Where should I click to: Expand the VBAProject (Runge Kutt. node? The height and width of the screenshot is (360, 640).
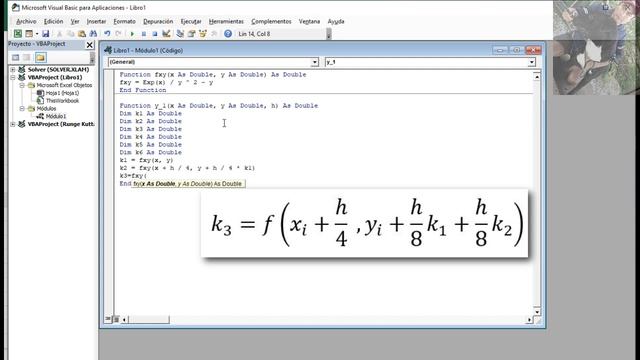(x=13, y=124)
